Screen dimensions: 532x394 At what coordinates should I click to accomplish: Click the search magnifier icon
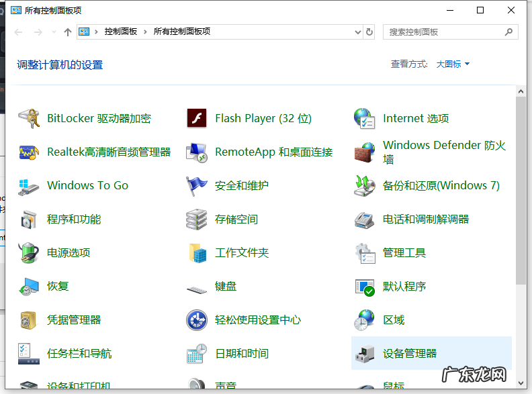coord(508,32)
